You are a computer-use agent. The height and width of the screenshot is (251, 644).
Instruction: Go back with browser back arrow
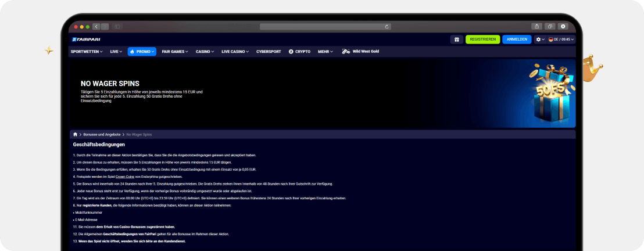click(x=96, y=27)
